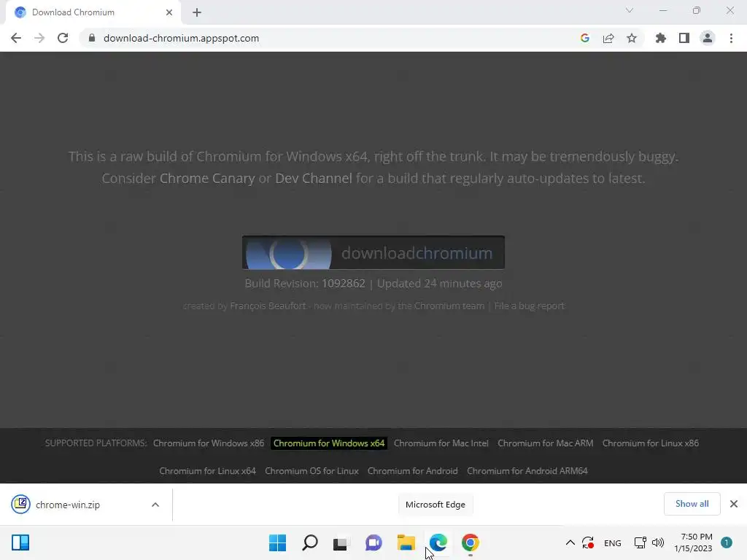Open the profile avatar menu
The width and height of the screenshot is (747, 560).
pyautogui.click(x=708, y=38)
